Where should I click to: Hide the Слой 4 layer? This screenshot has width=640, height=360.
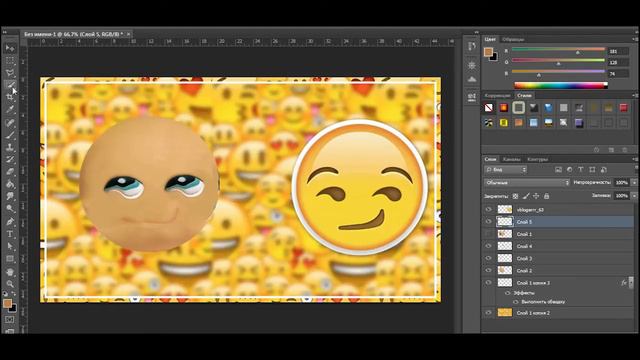pos(488,246)
